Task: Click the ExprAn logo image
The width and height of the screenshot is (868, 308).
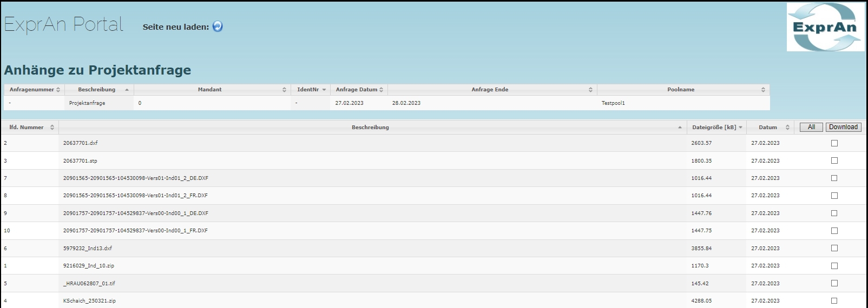Action: pyautogui.click(x=825, y=27)
